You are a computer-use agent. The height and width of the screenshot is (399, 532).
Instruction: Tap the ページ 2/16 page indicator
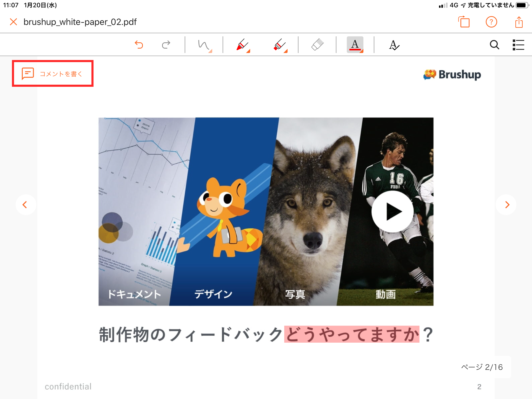(482, 367)
